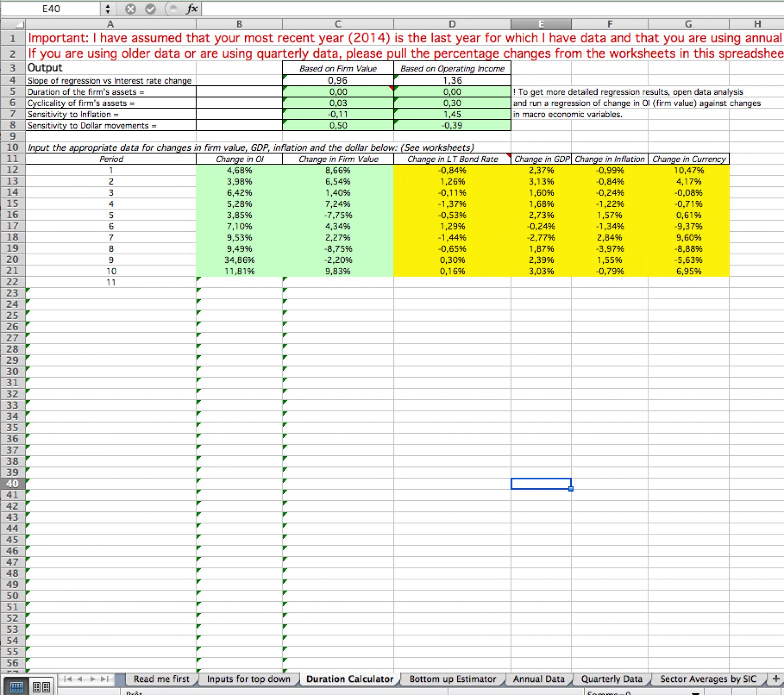Click 'Based on Firm Value' header cell
784x695 pixels.
click(x=338, y=69)
